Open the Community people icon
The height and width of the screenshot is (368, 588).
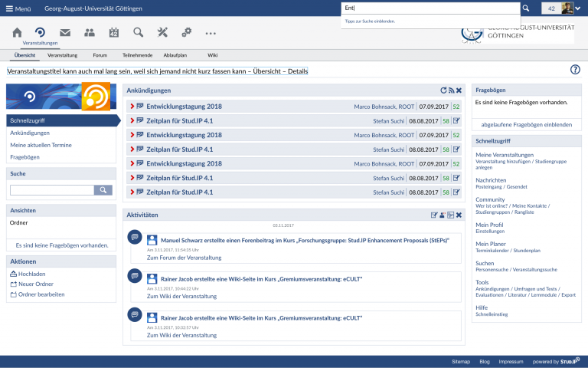tap(90, 32)
